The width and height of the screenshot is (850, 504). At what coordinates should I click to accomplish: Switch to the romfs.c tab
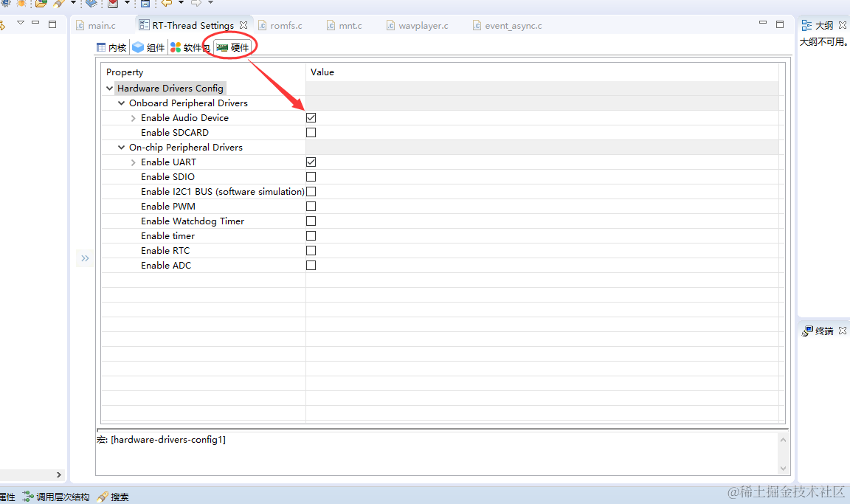coord(280,26)
